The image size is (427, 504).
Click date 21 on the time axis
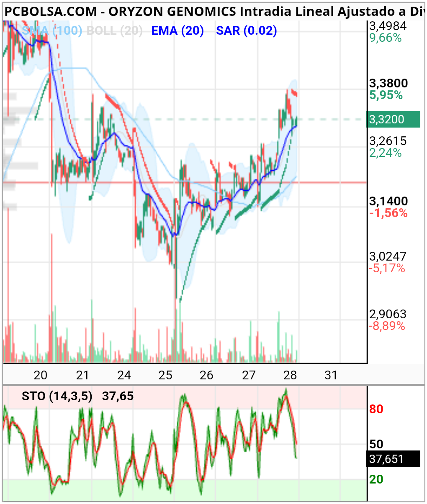82,375
